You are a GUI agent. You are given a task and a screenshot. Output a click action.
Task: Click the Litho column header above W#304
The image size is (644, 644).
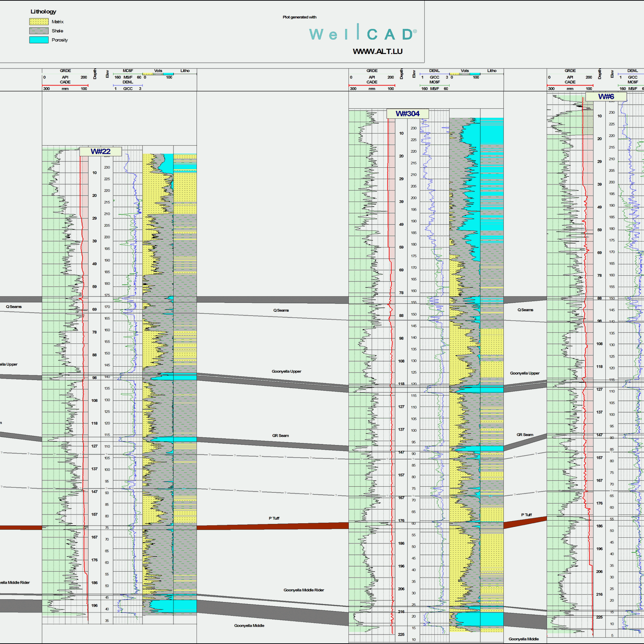[x=492, y=70]
